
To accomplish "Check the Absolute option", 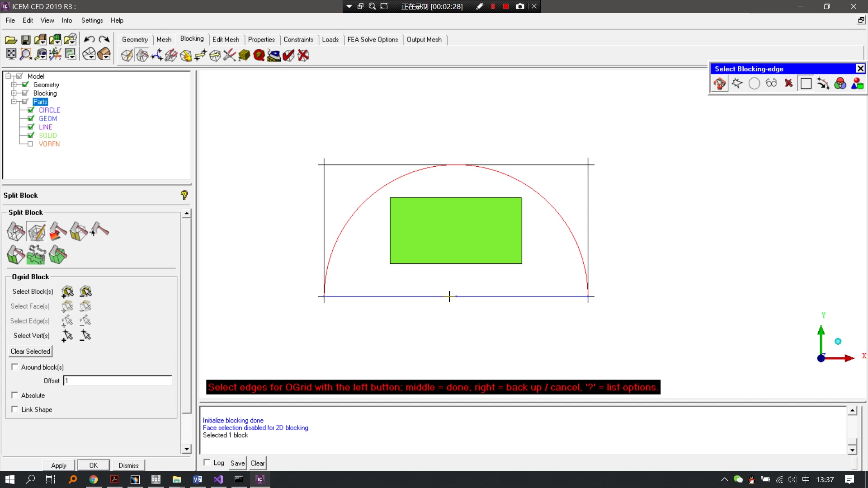I will click(x=15, y=395).
